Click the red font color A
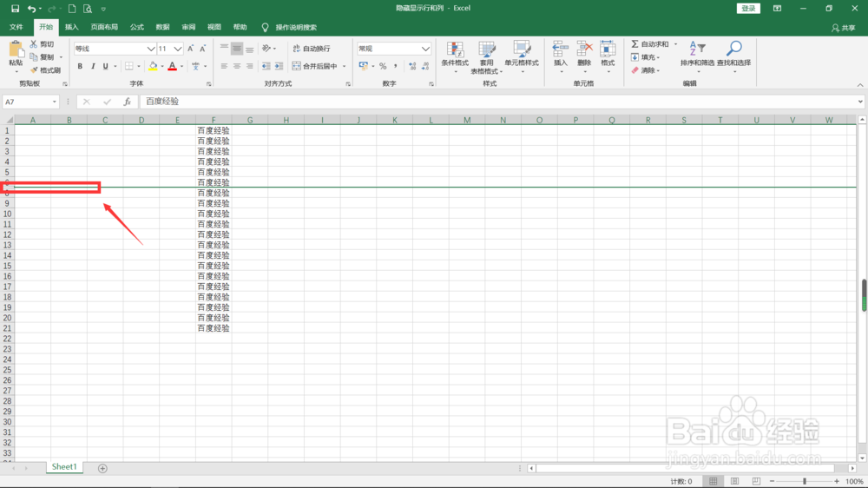This screenshot has height=488, width=868. pyautogui.click(x=172, y=66)
